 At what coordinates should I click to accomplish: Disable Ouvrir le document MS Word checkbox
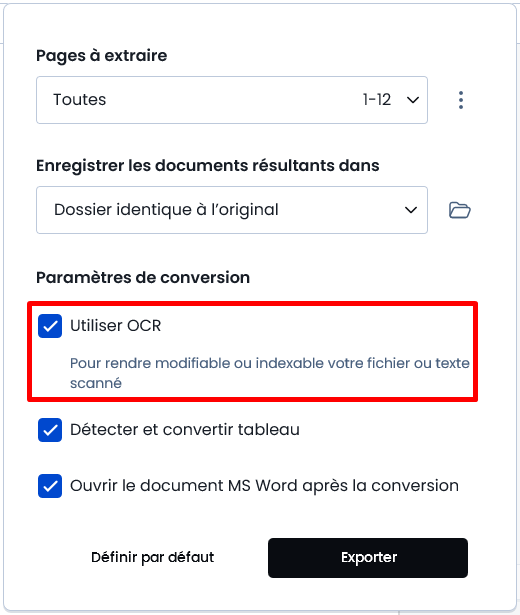(50, 486)
